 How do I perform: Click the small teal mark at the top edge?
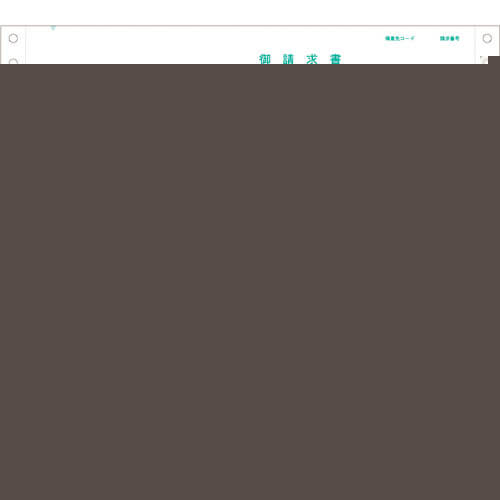(x=53, y=28)
